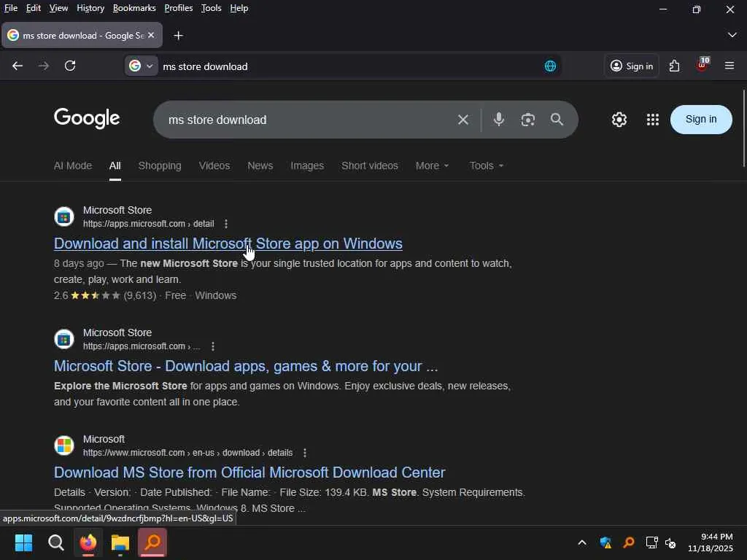Image resolution: width=747 pixels, height=560 pixels.
Task: Click the browser address bar text
Action: [205, 66]
